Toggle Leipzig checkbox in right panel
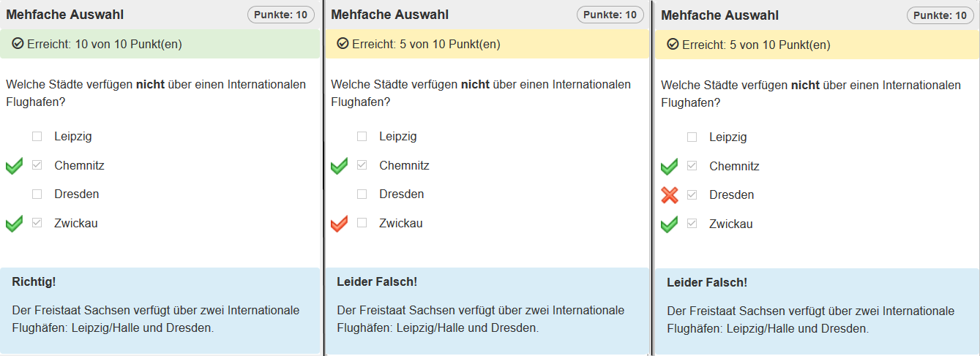This screenshot has width=980, height=356. (692, 137)
